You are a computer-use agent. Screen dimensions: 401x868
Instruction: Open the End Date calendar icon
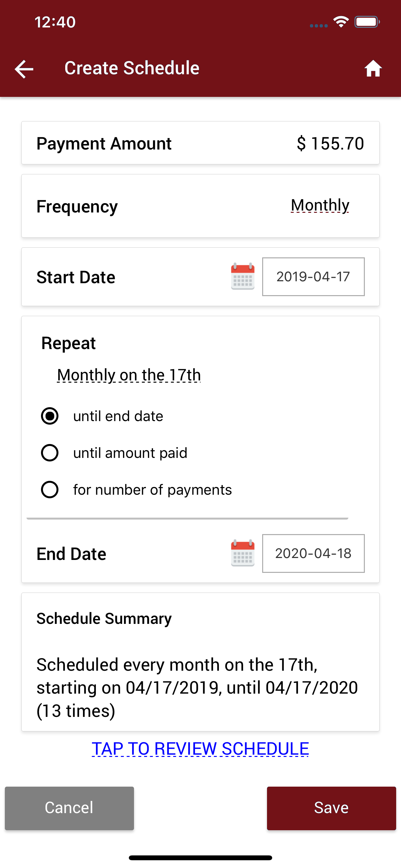(242, 553)
